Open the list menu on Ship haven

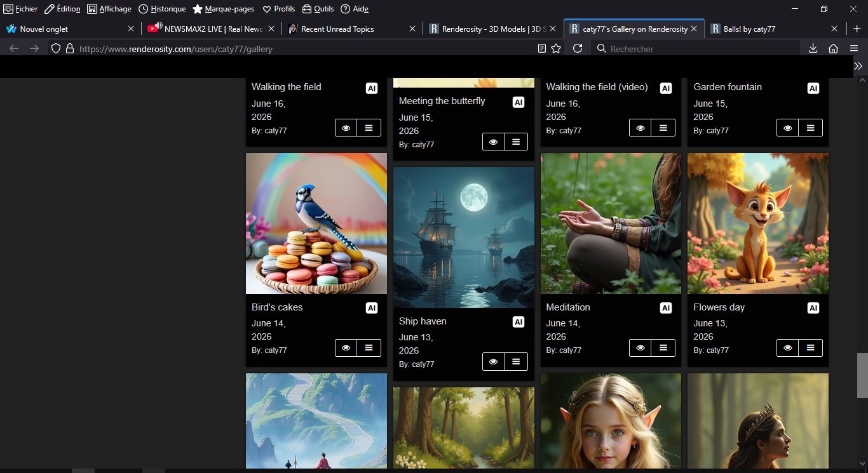point(516,361)
